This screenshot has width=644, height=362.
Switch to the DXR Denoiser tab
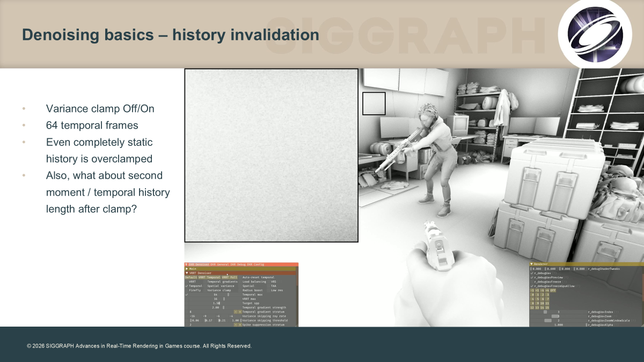199,264
